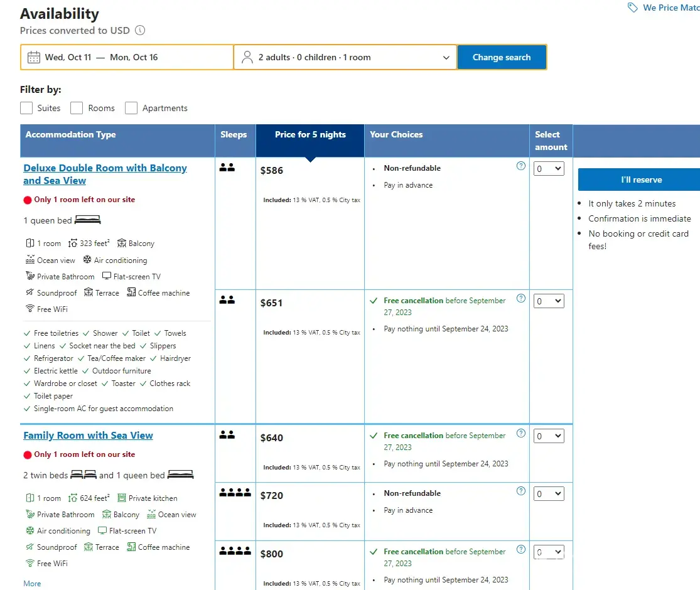The height and width of the screenshot is (590, 700).
Task: Open the room amount dropdown for the $586 rate
Action: click(549, 169)
